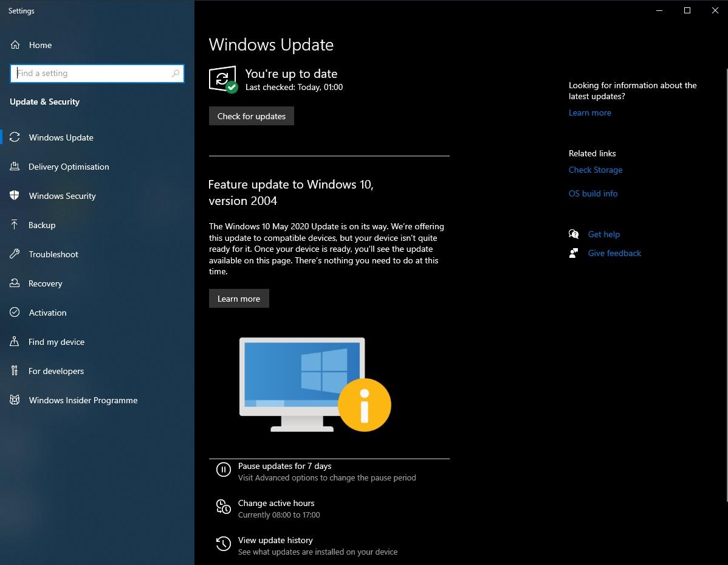
Task: Click Learn more link about latest updates
Action: (589, 113)
